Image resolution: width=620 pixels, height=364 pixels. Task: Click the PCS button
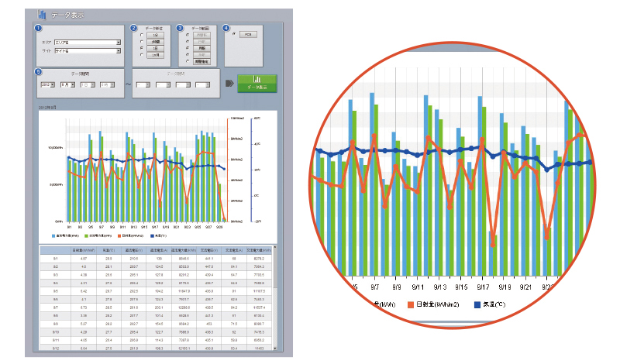[248, 34]
